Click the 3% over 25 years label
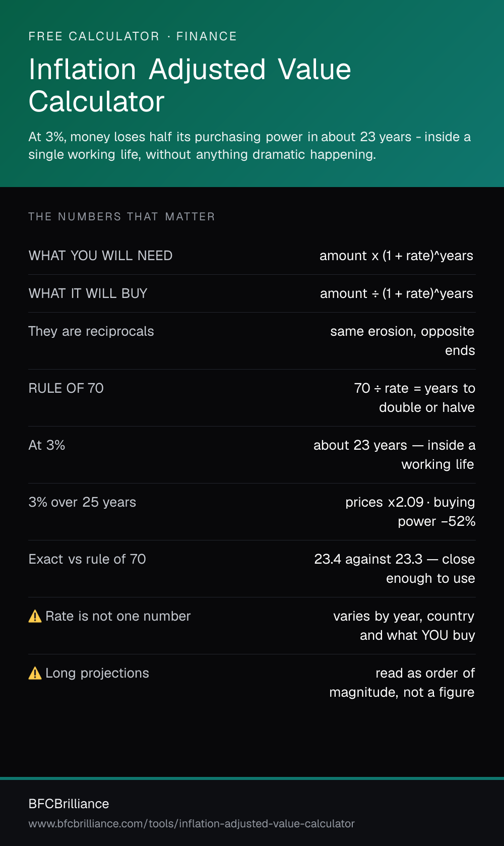504x846 pixels. click(x=82, y=502)
